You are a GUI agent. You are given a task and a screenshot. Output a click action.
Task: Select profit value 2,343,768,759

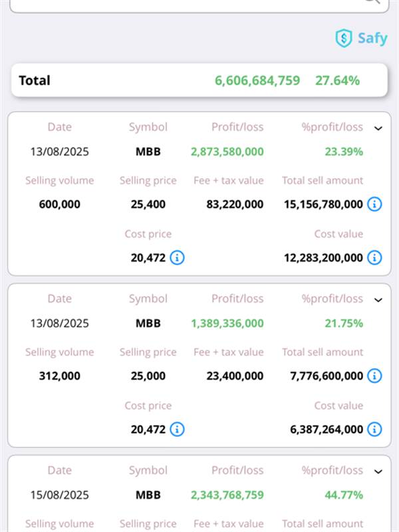click(x=227, y=495)
